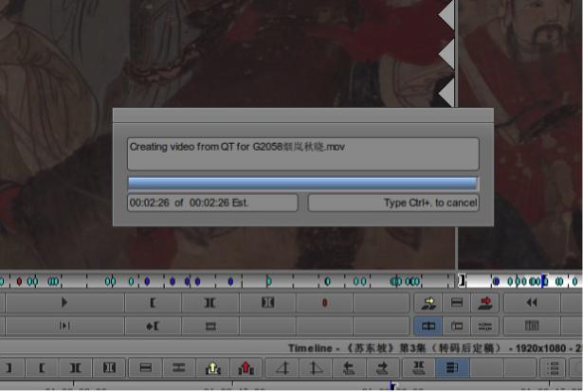The height and width of the screenshot is (392, 583).
Task: Click the left-pointing segment arrow on the timeline toolbar
Action: (349, 367)
